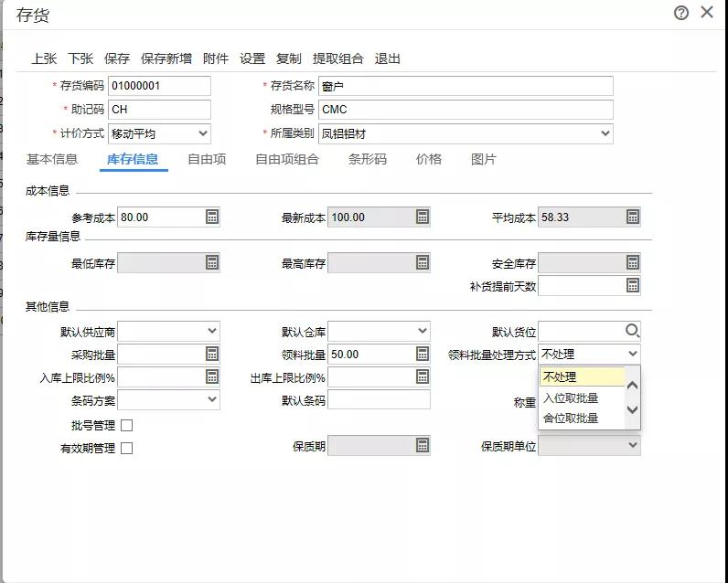Open calculator for 参考成本 field
The width and height of the screenshot is (728, 583).
pos(211,217)
